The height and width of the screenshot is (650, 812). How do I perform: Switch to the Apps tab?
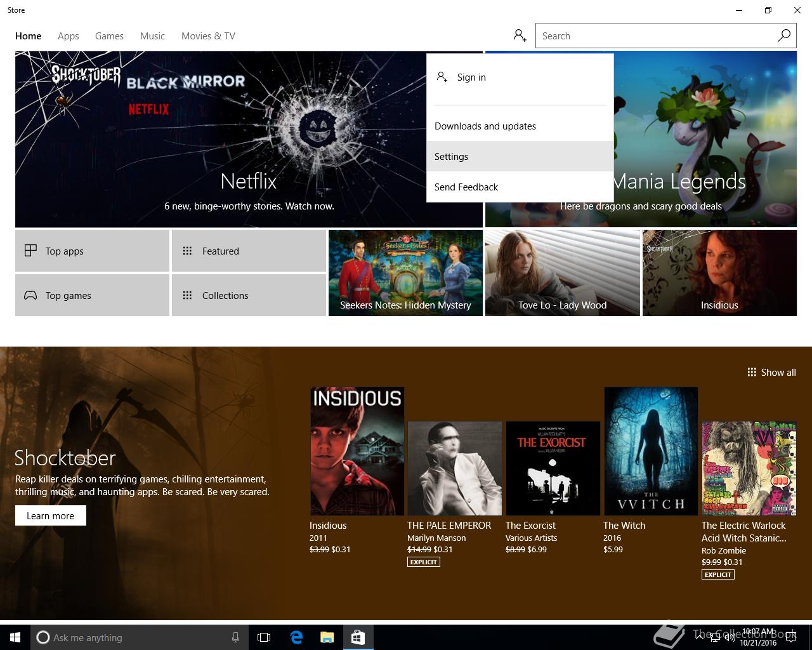point(69,36)
